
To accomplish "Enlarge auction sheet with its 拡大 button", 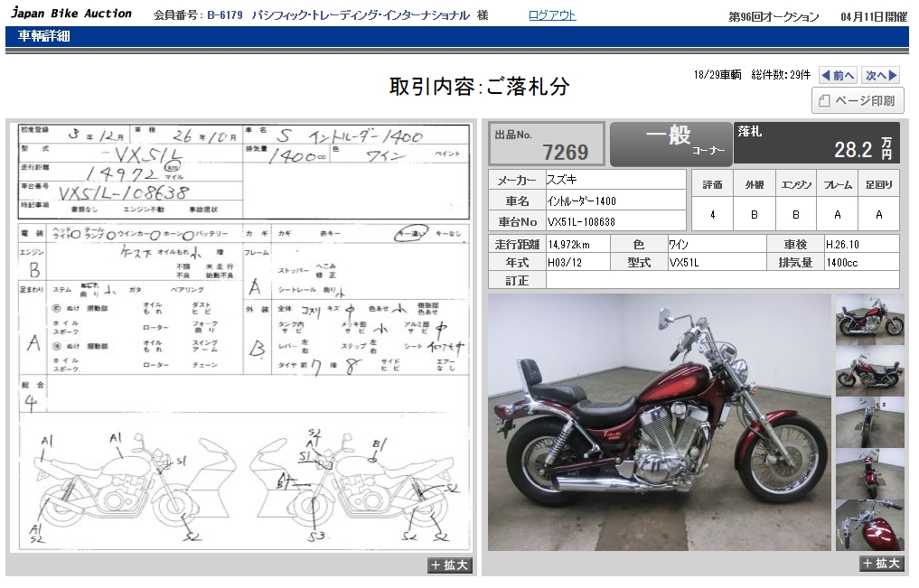I will [449, 565].
